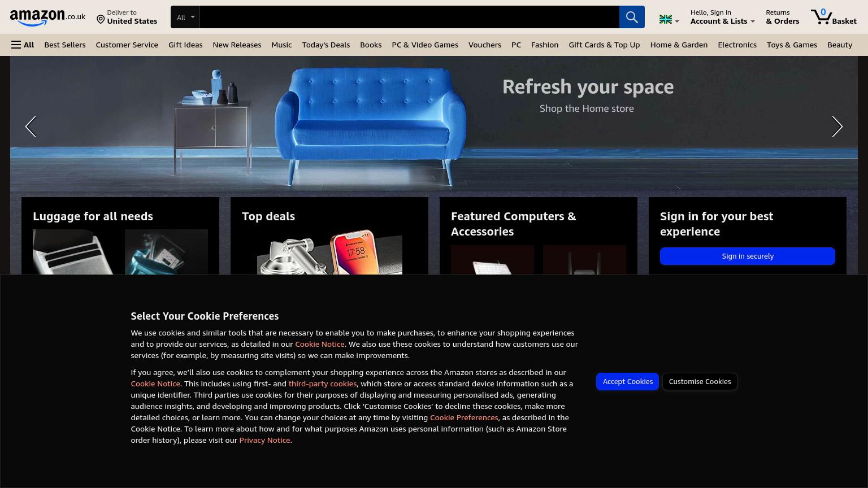Open Top deals product thumbnail
The height and width of the screenshot is (488, 868).
pyautogui.click(x=329, y=252)
